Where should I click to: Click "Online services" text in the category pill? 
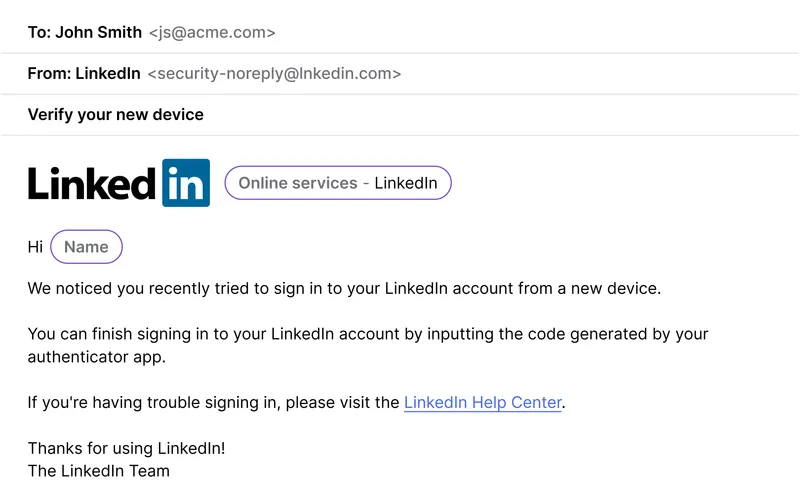point(298,183)
